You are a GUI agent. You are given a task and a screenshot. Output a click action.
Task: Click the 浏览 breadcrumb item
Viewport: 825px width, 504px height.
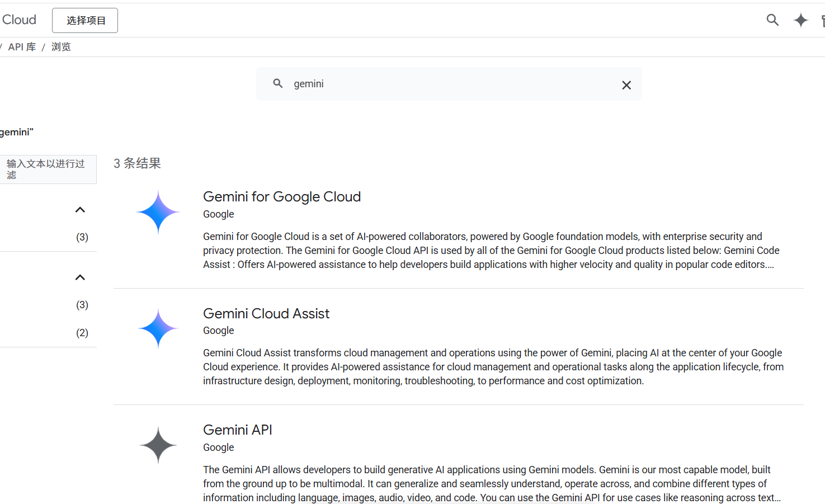point(61,47)
